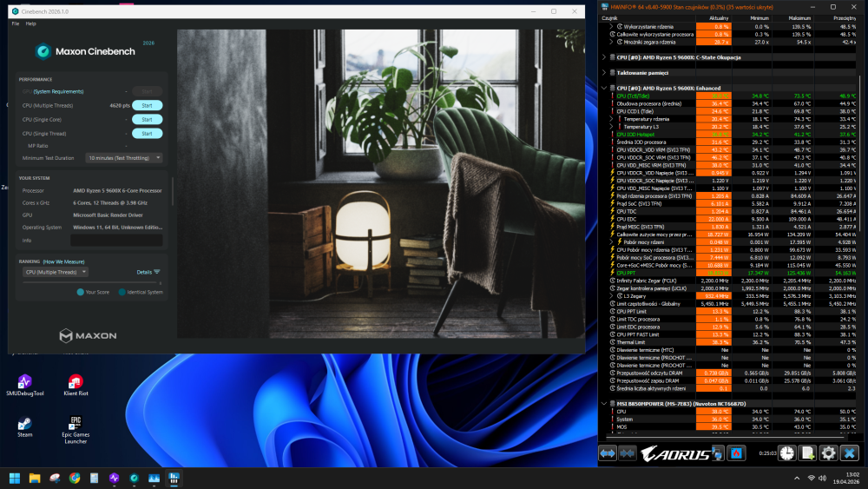Open File Explorer from the taskbar
This screenshot has width=868, height=489.
pos(35,478)
